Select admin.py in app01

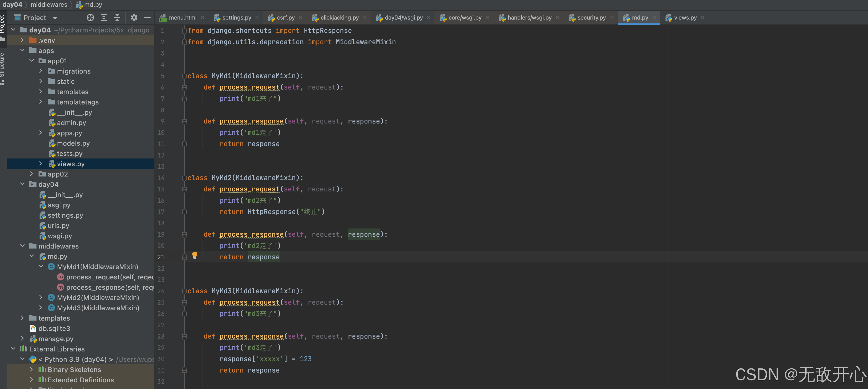pos(71,122)
